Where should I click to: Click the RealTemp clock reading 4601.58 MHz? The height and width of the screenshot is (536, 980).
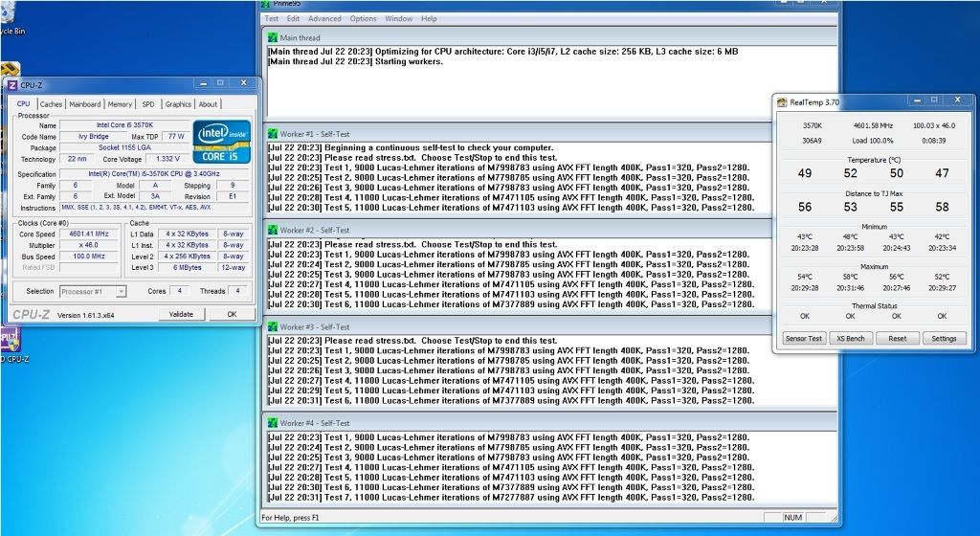point(873,125)
